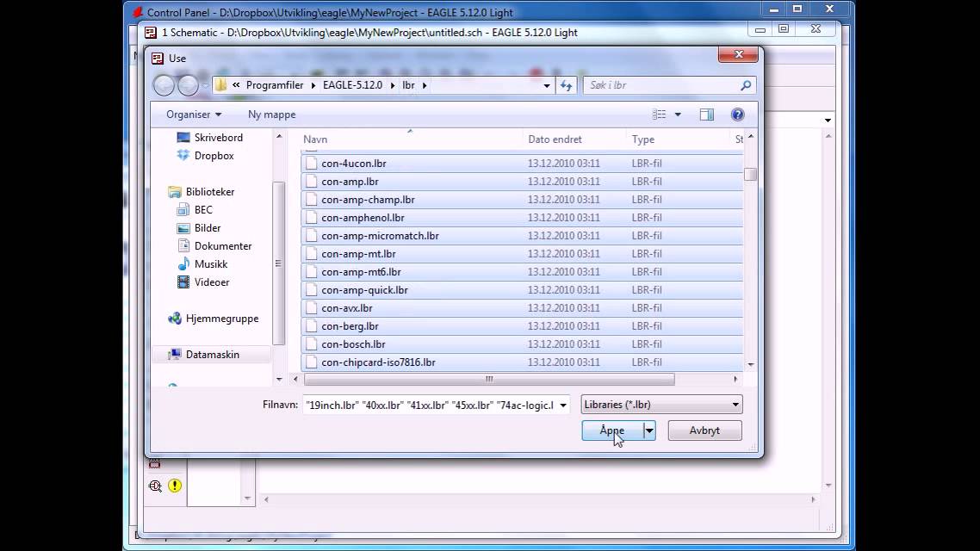Select Datamaskin in navigation pane

click(x=212, y=354)
